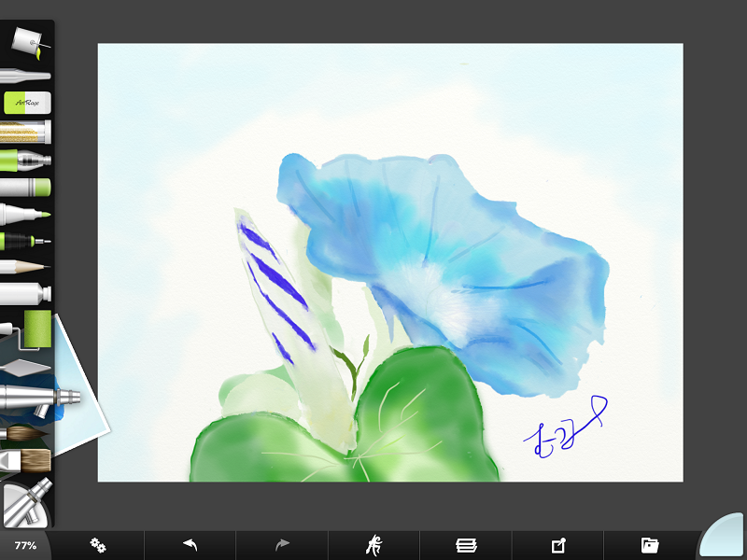Viewport: 747px width, 560px height.
Task: Choose the white paint tube tool
Action: click(25, 294)
